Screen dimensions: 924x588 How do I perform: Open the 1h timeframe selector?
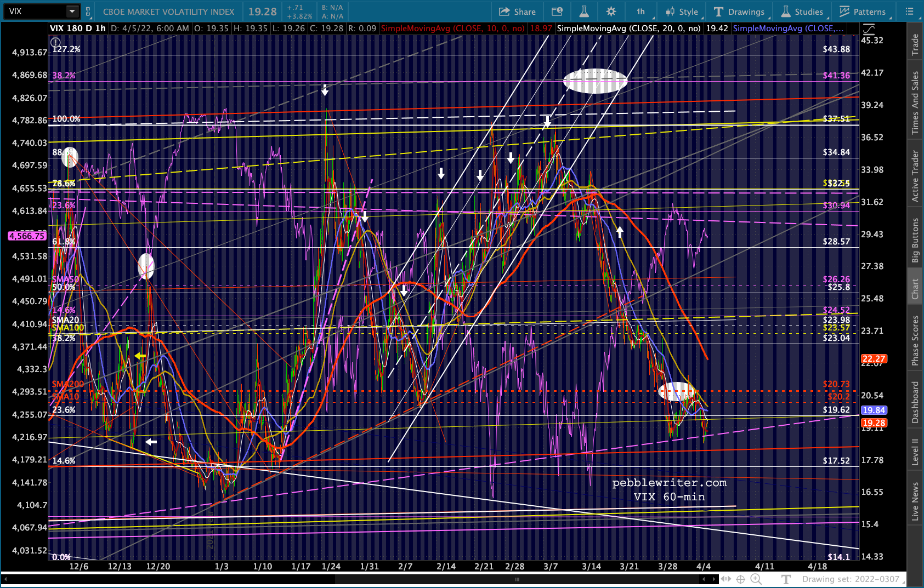641,12
